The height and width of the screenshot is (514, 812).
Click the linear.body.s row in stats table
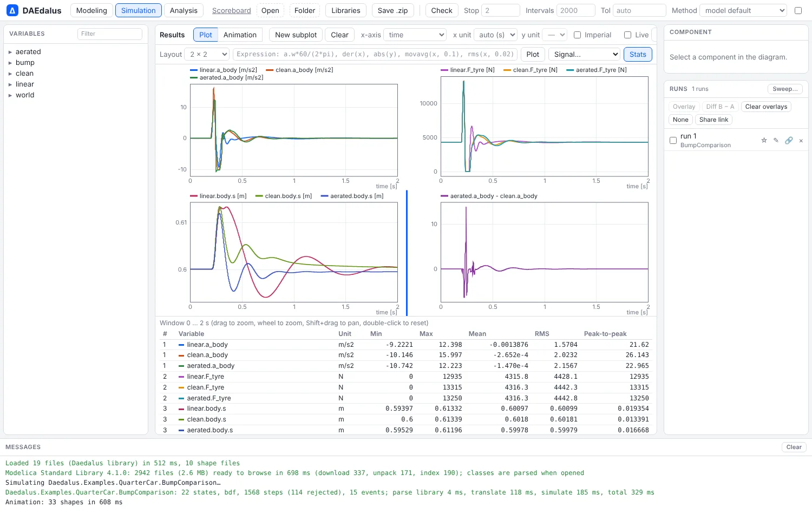click(406, 408)
